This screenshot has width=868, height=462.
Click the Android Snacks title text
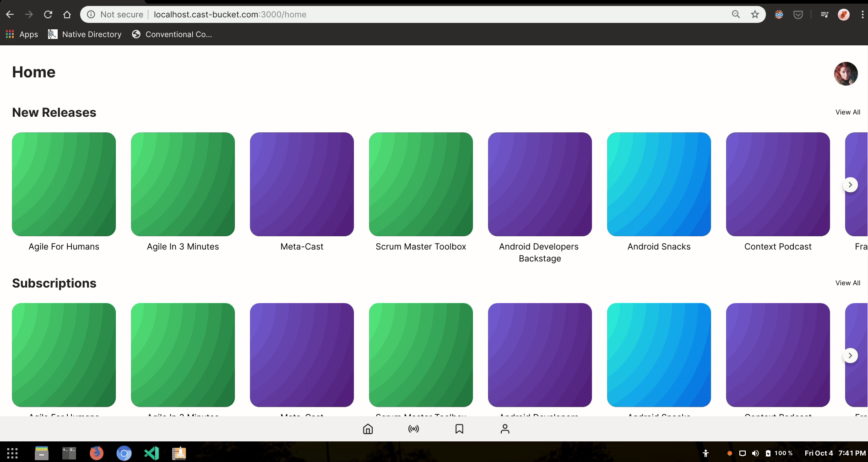tap(659, 247)
